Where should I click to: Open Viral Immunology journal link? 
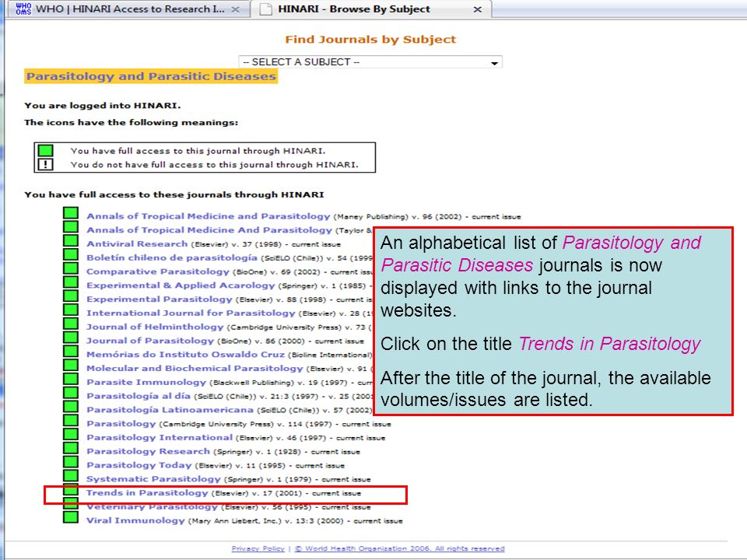(135, 520)
